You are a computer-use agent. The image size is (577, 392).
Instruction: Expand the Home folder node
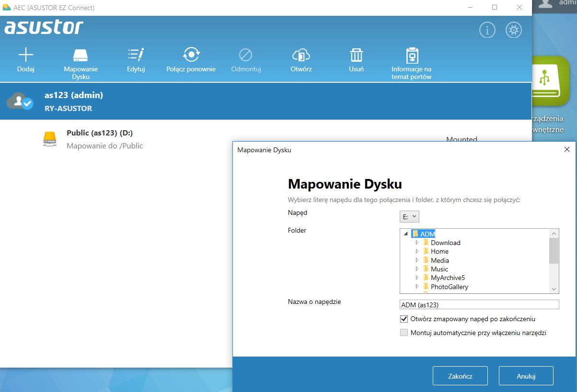tap(417, 251)
